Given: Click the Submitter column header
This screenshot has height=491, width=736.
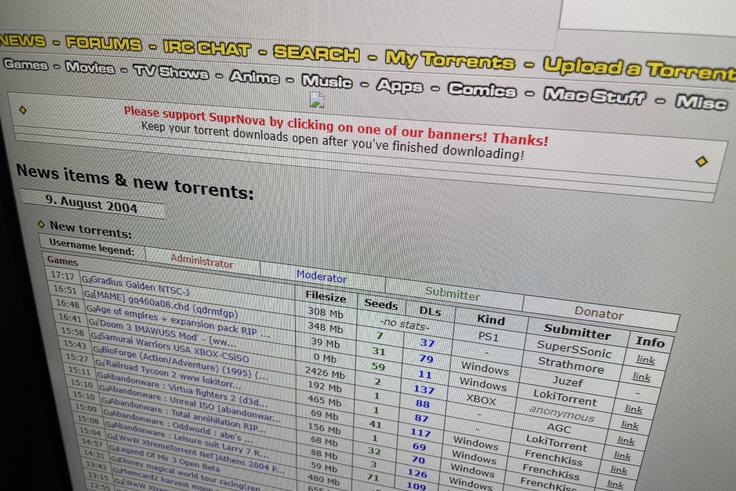Looking at the screenshot, I should [577, 331].
